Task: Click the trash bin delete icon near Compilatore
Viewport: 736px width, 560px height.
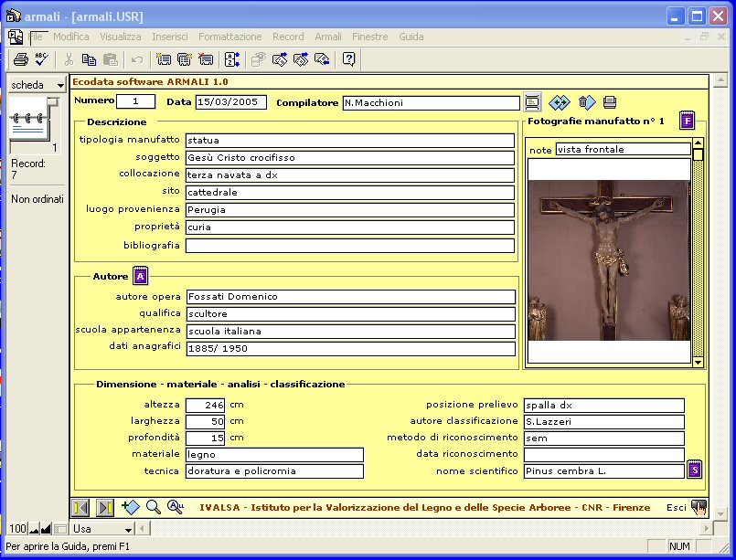Action: pos(586,102)
